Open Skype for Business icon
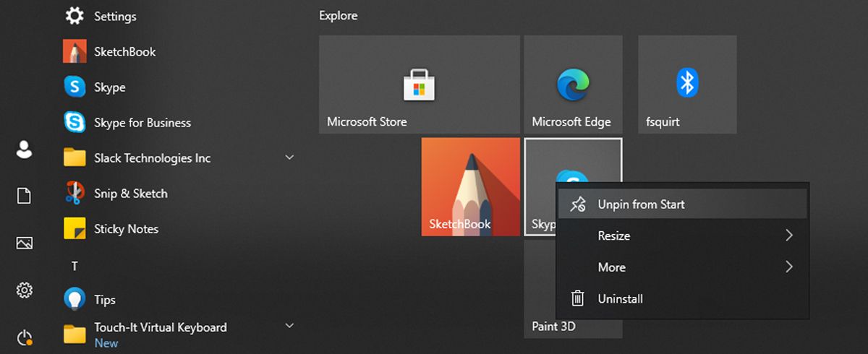 coord(75,122)
